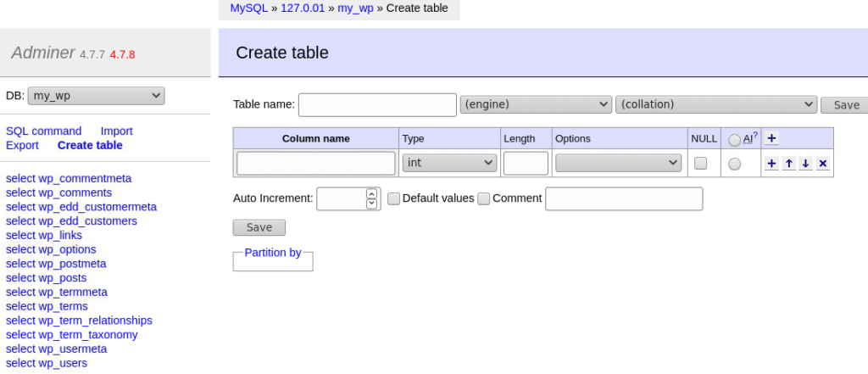Click the add next plus icon in row

click(x=771, y=164)
